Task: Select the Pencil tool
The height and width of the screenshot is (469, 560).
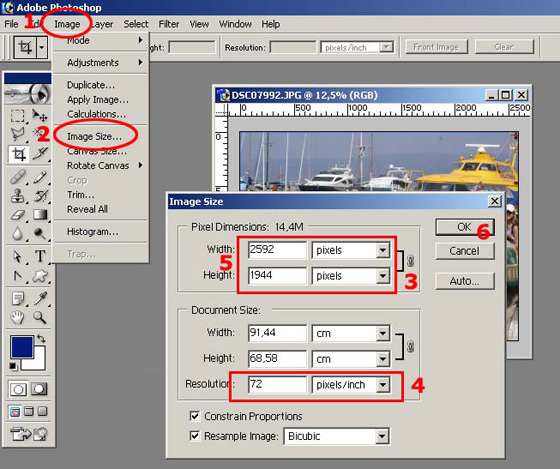Action: (40, 176)
